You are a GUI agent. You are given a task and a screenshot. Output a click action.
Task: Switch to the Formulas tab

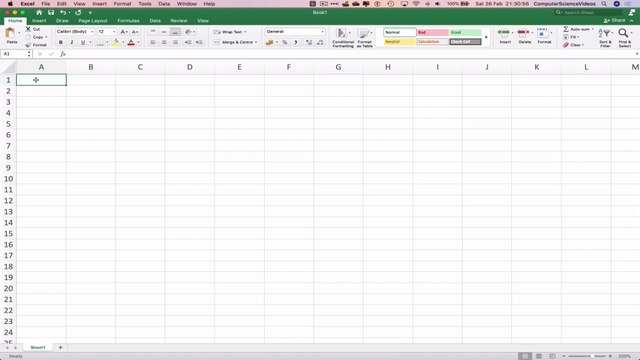pyautogui.click(x=129, y=21)
